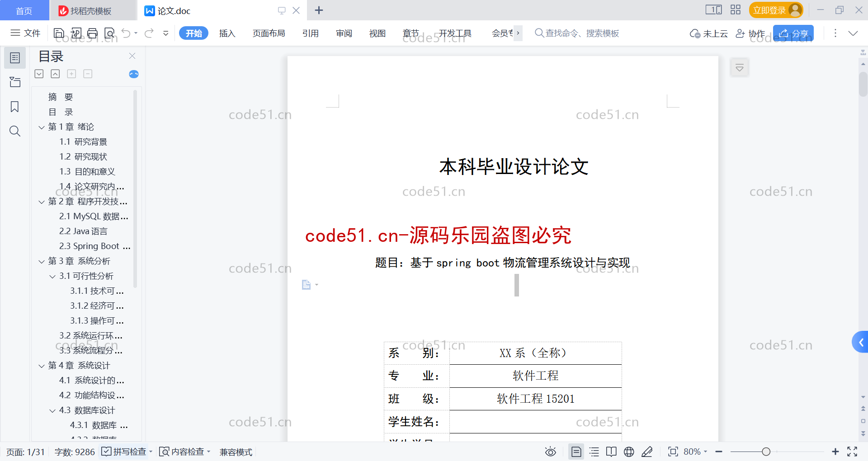868x461 pixels.
Task: Open the chapter navigation sidebar icon
Action: click(15, 82)
